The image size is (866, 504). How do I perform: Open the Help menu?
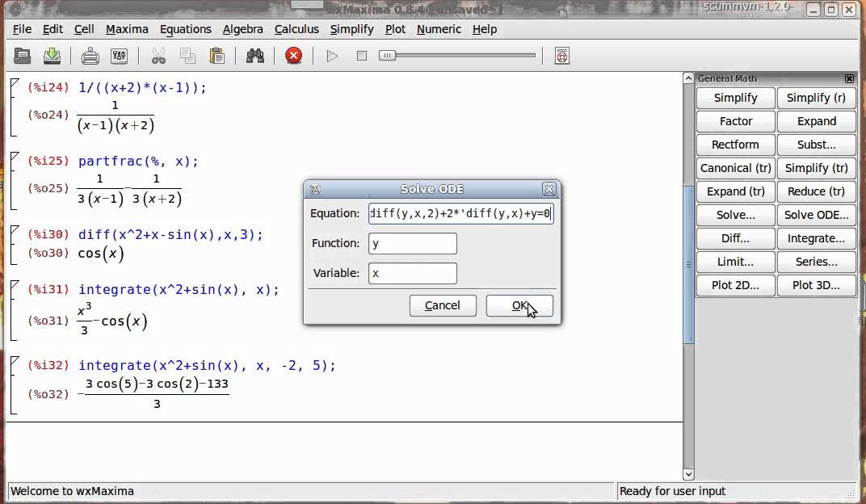[x=485, y=29]
